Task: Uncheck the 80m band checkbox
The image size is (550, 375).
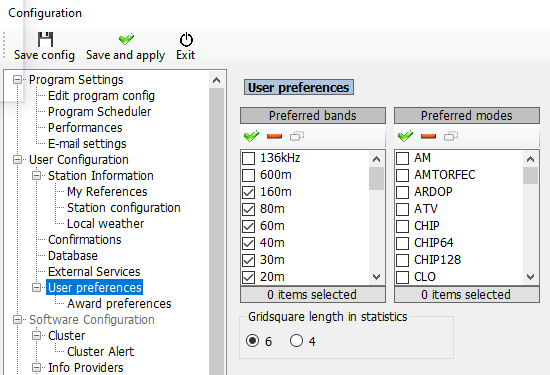Action: tap(249, 209)
